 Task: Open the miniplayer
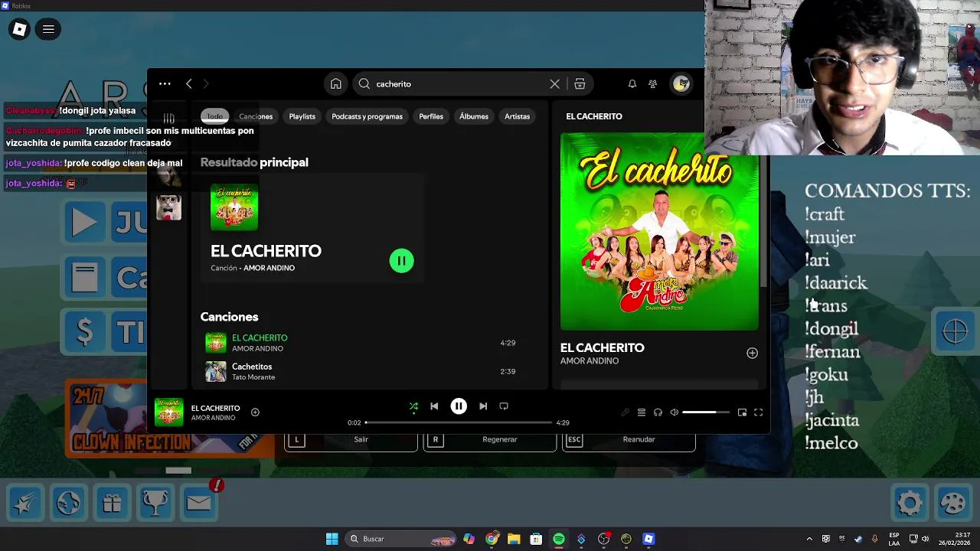[742, 412]
